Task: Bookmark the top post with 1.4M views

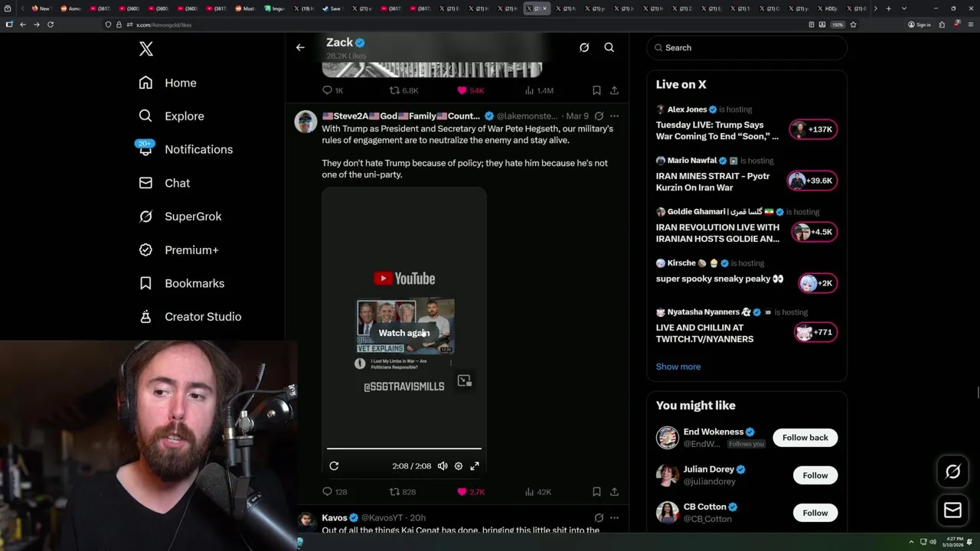Action: click(596, 90)
